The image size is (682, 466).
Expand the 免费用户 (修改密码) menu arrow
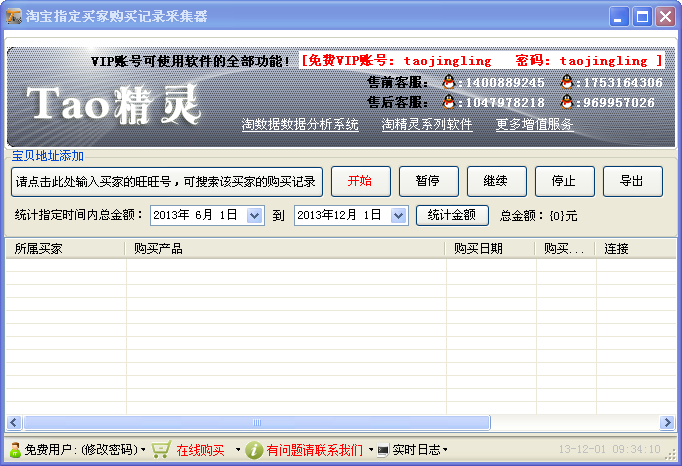(143, 450)
